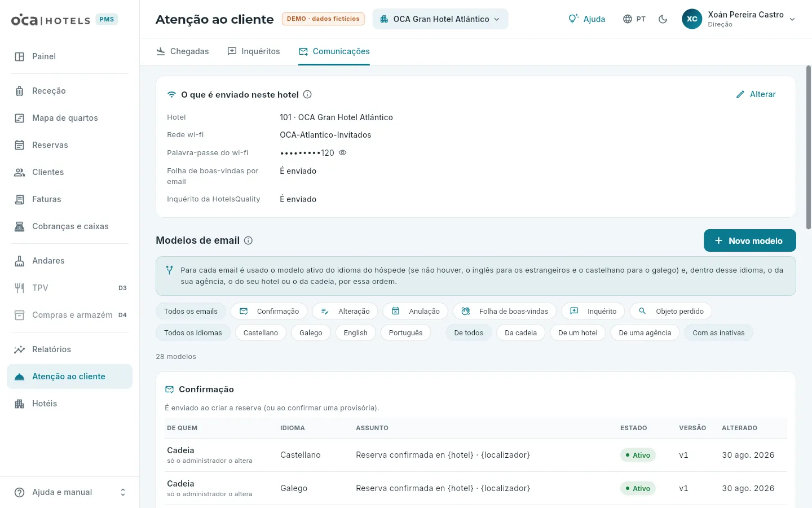
Task: Filter templates by Anulação email type
Action: point(416,312)
